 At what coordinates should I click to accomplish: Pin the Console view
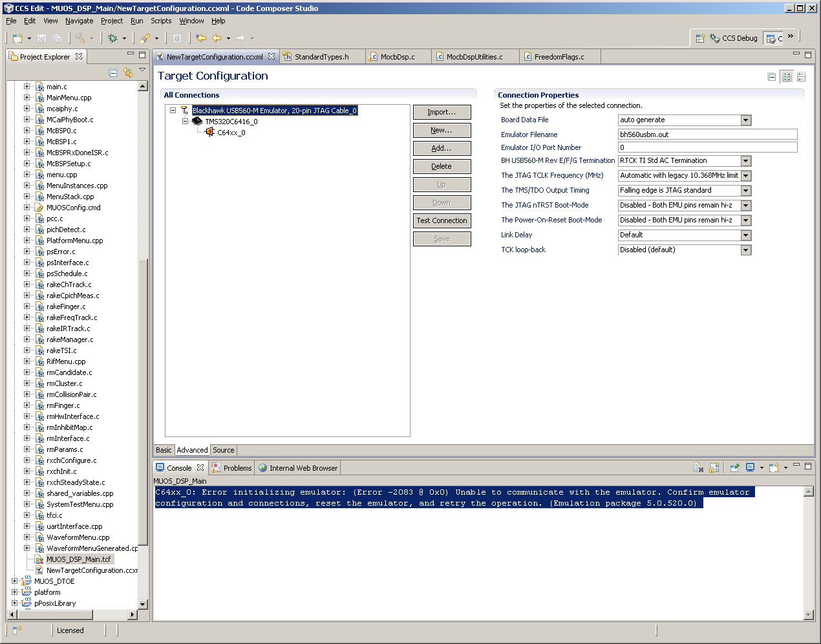coord(735,467)
